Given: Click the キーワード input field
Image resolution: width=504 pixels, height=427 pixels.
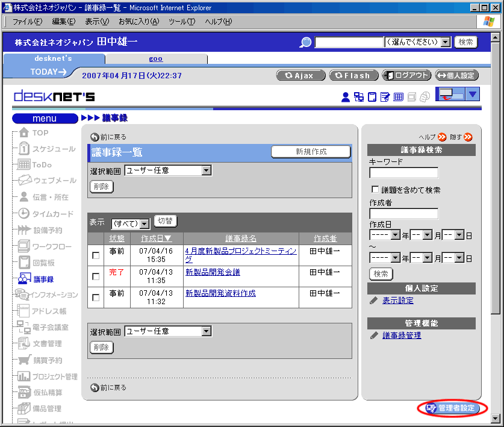Looking at the screenshot, I should pyautogui.click(x=403, y=173).
